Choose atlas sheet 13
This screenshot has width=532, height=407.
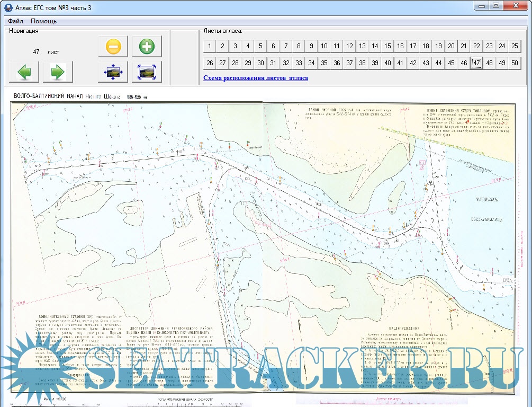(x=362, y=46)
